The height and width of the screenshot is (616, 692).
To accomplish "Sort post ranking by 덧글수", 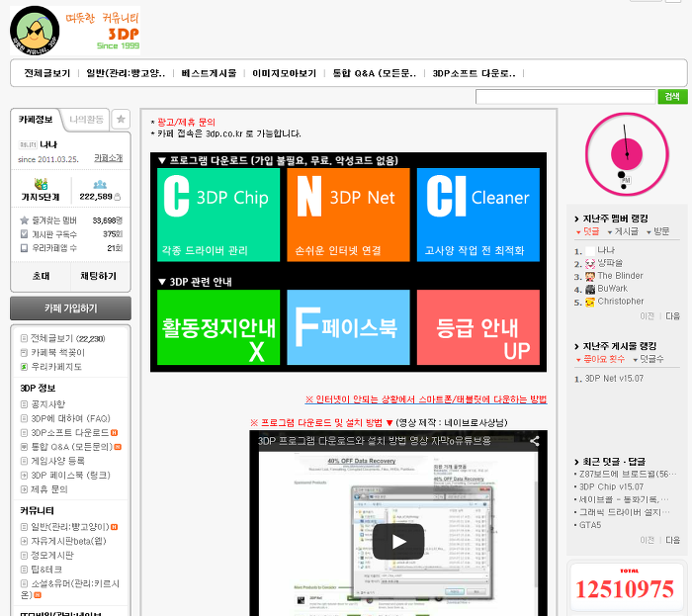I will click(651, 359).
